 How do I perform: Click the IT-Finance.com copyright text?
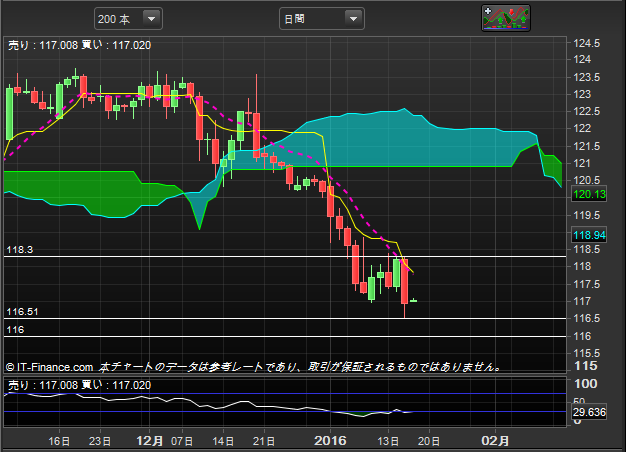[50, 367]
